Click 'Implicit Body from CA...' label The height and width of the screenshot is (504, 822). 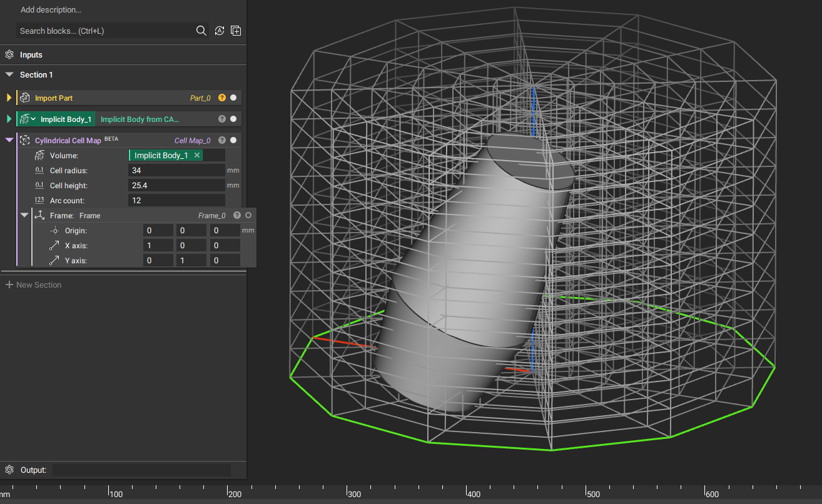point(140,119)
